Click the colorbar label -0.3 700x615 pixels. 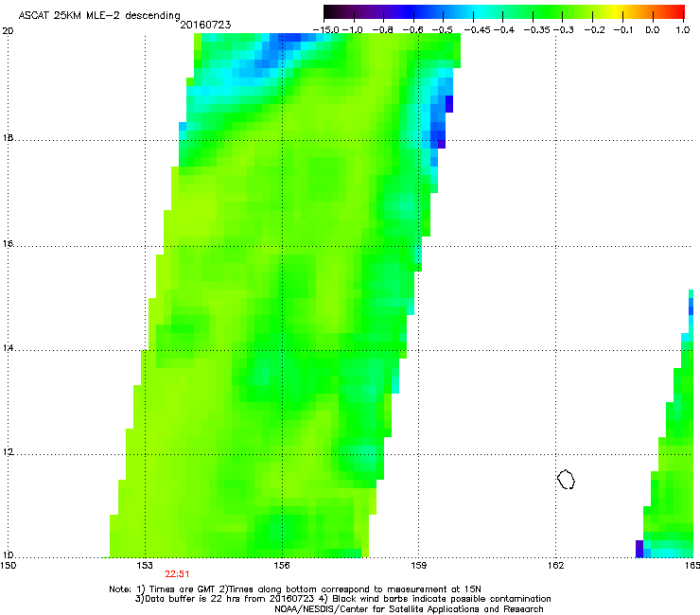click(x=564, y=30)
